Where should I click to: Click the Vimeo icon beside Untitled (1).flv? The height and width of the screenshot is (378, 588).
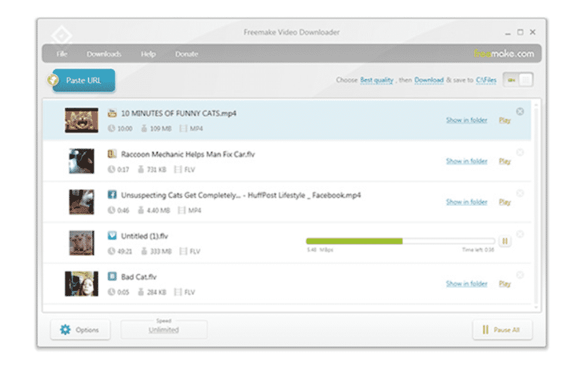click(x=113, y=236)
